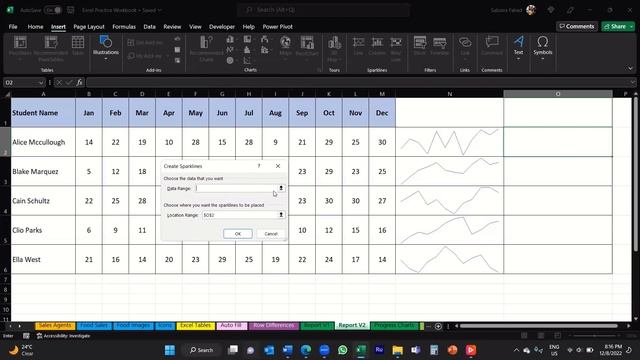
Task: Select the Student Name header cell
Action: pos(43,113)
